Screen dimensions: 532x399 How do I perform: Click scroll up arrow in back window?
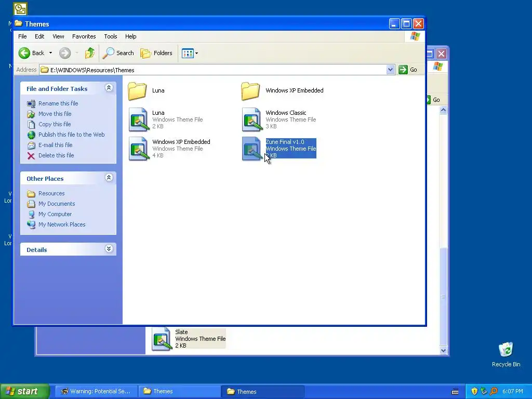click(x=443, y=110)
